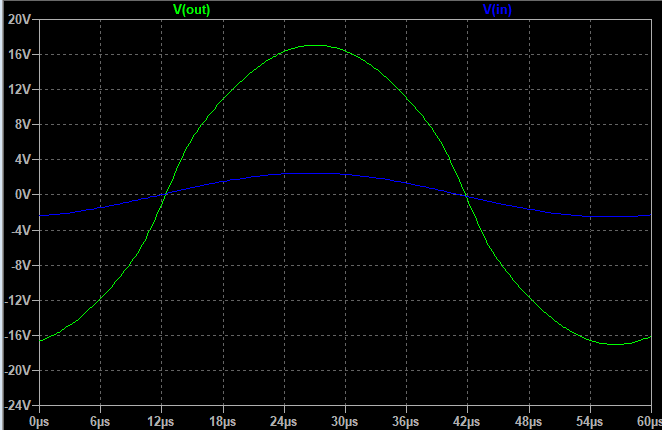
Task: Click the green V(out) trough near 56µs
Action: (x=616, y=344)
